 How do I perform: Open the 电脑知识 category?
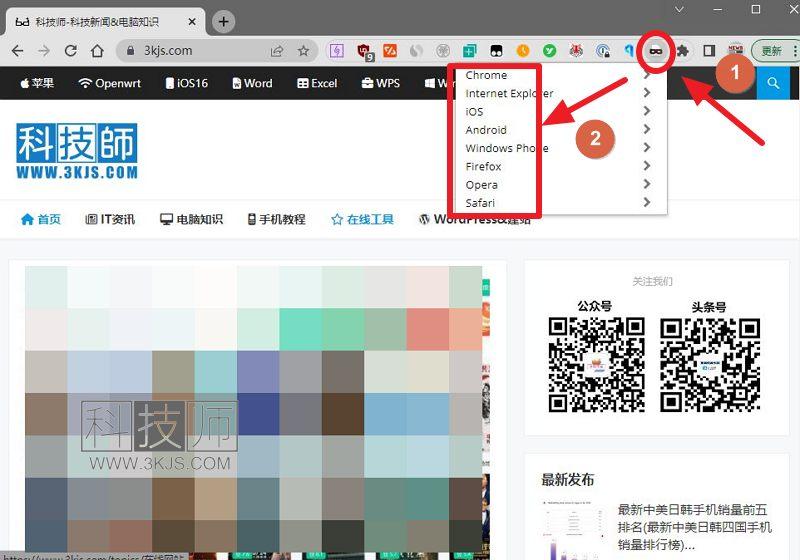coord(191,219)
